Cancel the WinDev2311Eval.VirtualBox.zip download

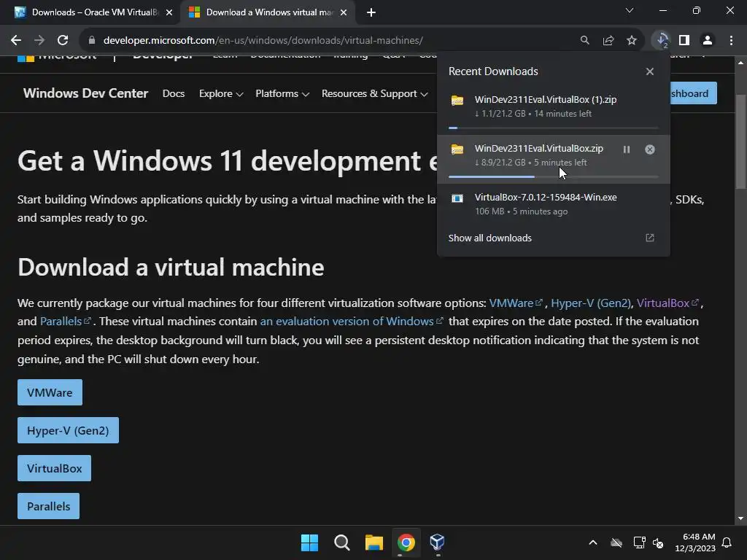650,149
